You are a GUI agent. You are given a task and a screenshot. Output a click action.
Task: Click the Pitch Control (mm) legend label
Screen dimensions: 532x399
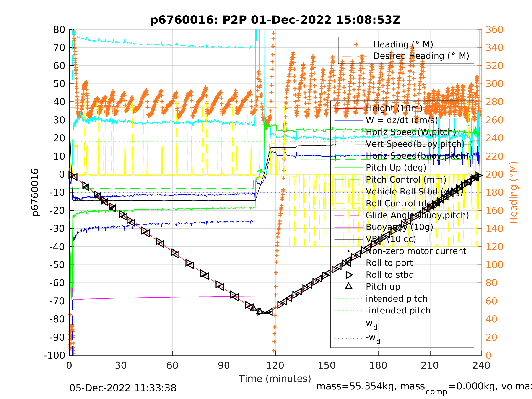pos(406,180)
